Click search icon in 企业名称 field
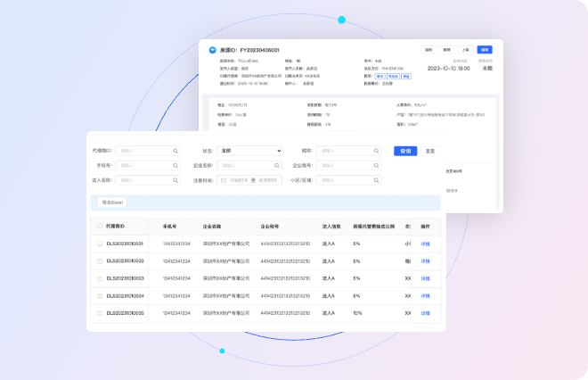 click(277, 165)
